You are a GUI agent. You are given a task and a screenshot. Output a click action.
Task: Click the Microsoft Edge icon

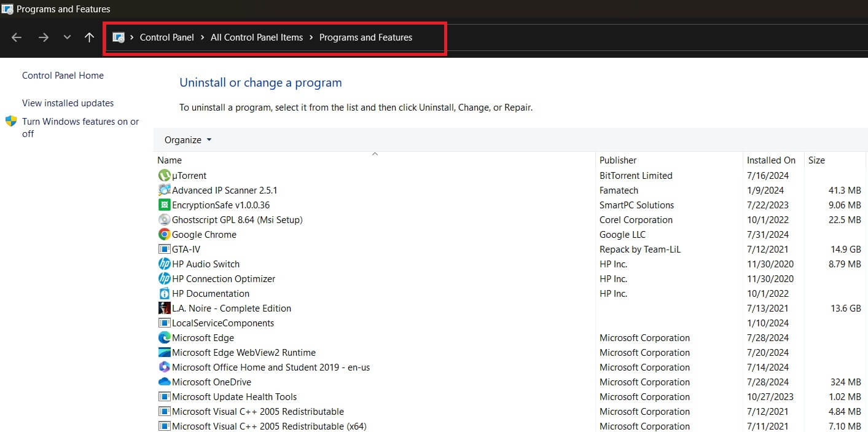click(x=164, y=338)
